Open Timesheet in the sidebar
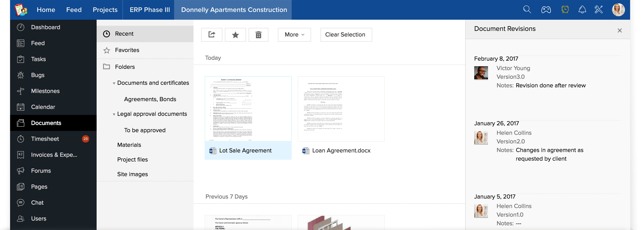Viewport: 644px width, 230px height. [45, 139]
